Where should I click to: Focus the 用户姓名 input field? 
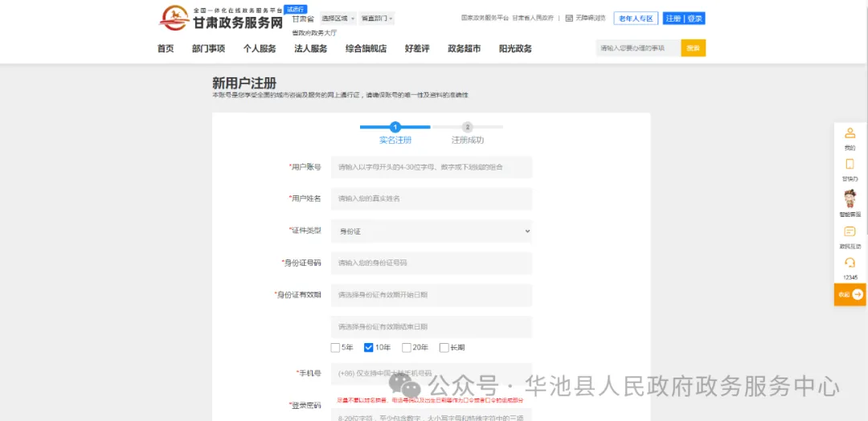coord(432,198)
